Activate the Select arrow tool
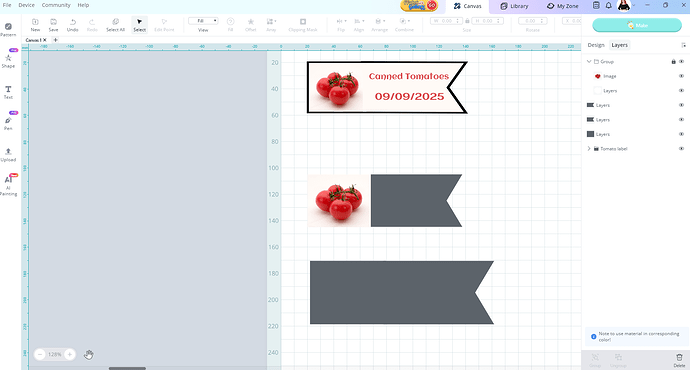 click(x=139, y=25)
